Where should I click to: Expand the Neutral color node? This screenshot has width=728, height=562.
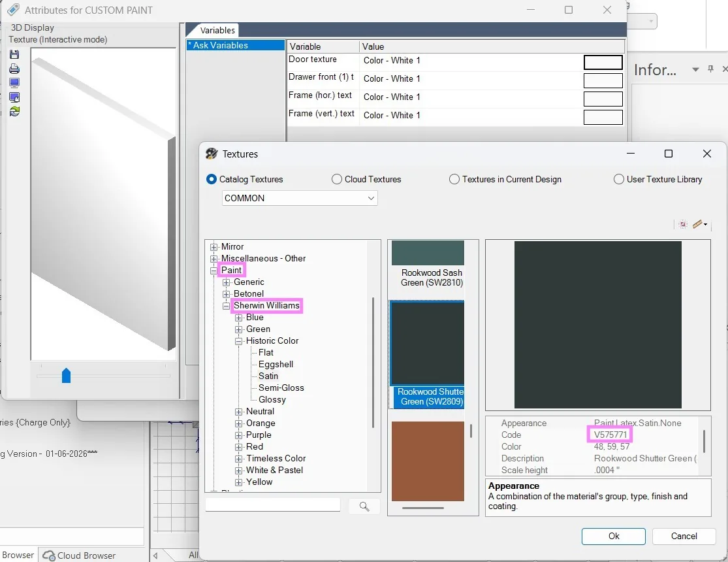(239, 412)
